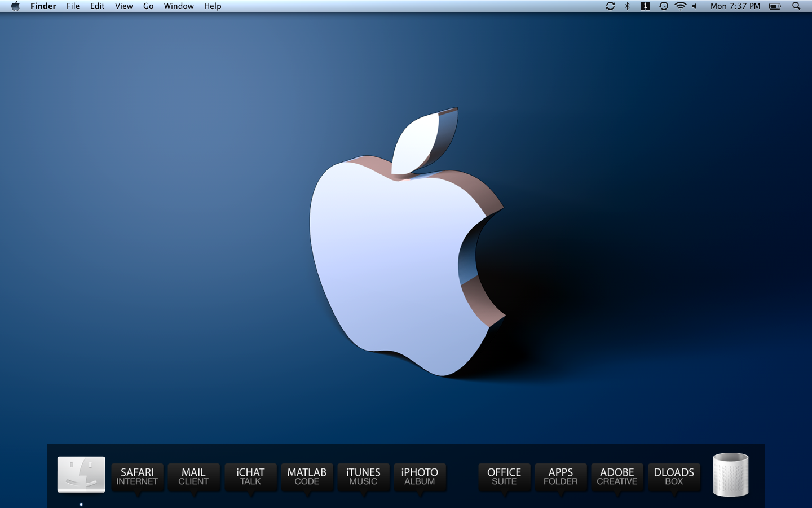Click the Mon 7:37 PM clock
Screen dimensions: 812x508
pos(735,6)
